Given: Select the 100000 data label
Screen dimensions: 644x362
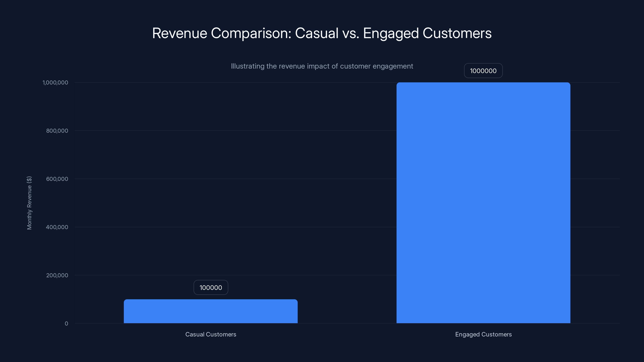Looking at the screenshot, I should pos(211,287).
